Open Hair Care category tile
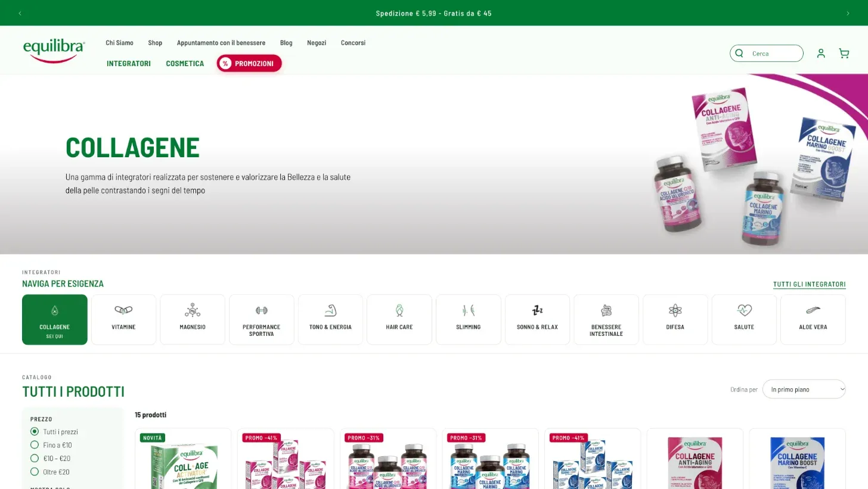Viewport: 868px width, 489px height. point(399,320)
